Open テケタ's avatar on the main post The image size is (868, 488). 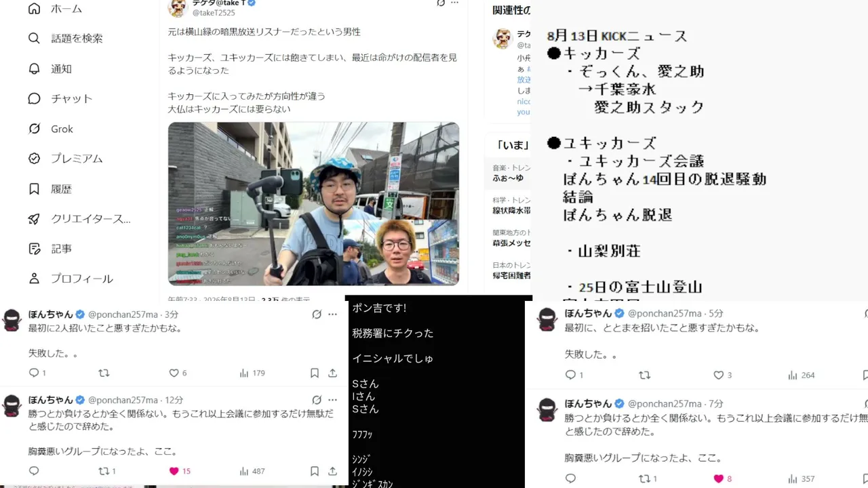178,7
